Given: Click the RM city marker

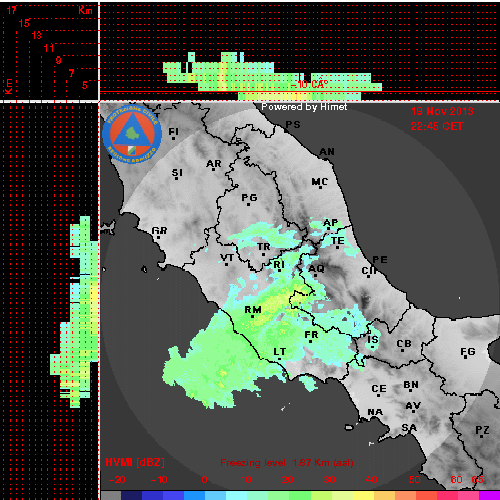Looking at the screenshot, I should (252, 316).
